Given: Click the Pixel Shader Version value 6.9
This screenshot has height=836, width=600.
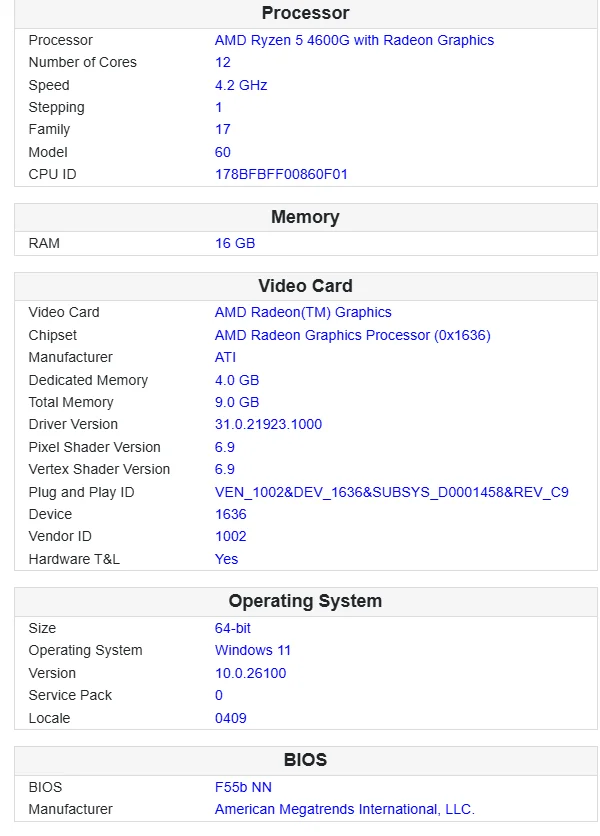Looking at the screenshot, I should point(225,447).
